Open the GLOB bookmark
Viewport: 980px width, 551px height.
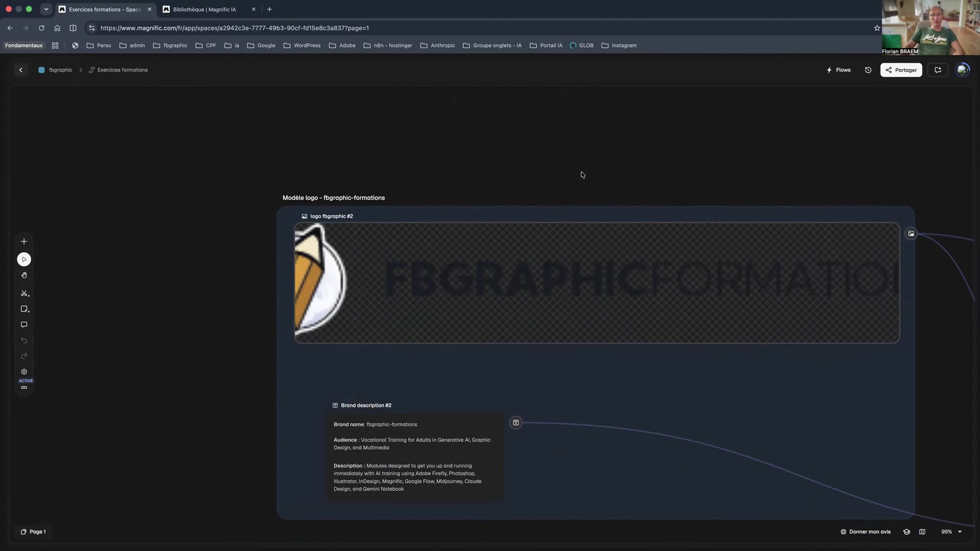pos(581,45)
